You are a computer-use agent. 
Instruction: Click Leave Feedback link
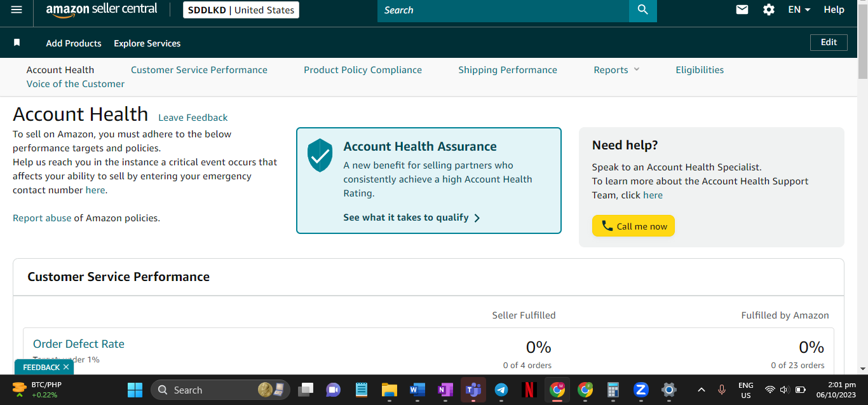(x=193, y=118)
